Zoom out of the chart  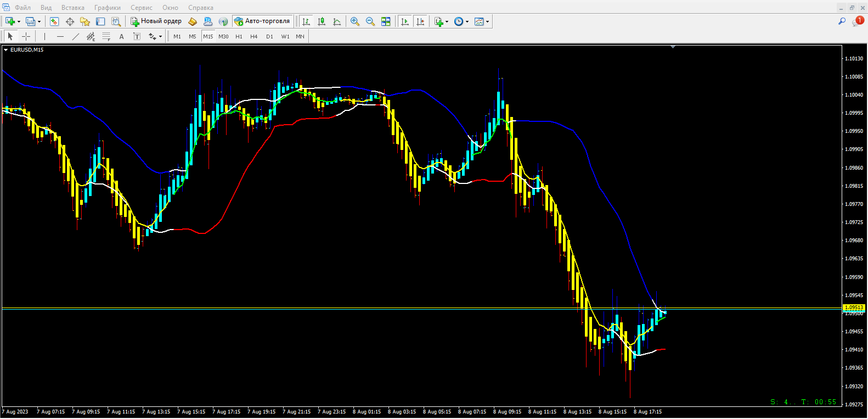(370, 21)
